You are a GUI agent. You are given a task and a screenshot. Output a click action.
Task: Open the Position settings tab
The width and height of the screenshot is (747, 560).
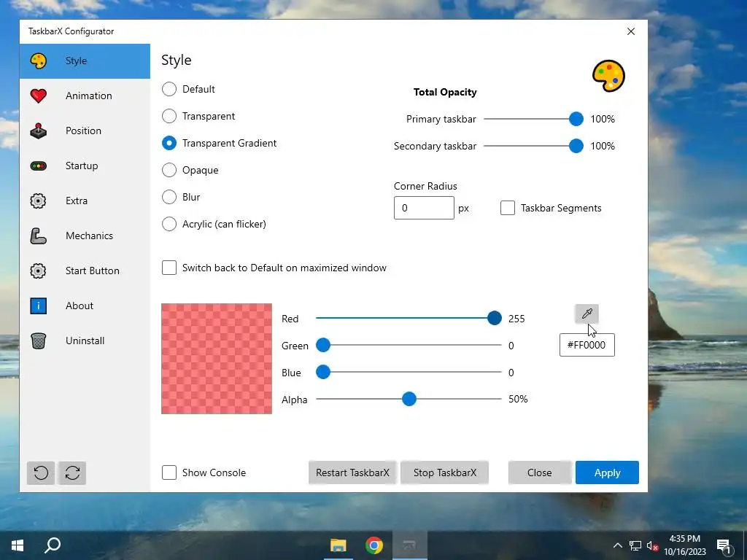coord(85,131)
